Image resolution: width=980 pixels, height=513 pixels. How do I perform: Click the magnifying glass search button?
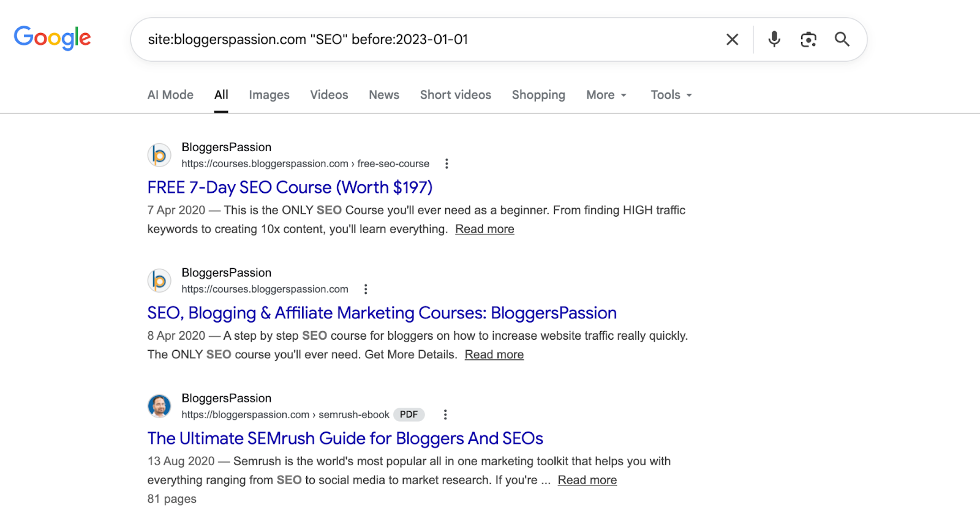point(842,39)
